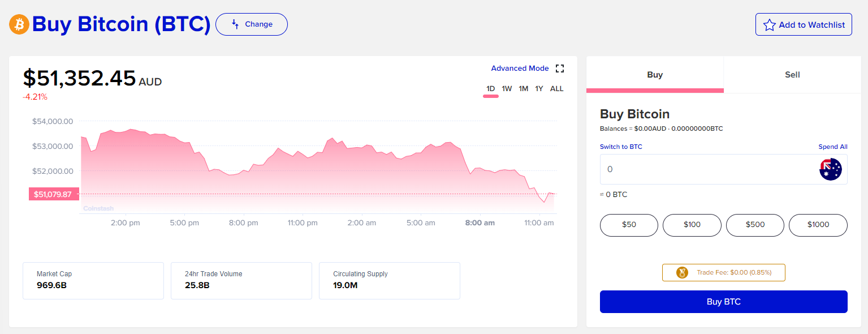This screenshot has width=868, height=334.
Task: Open the Change asset button
Action: click(x=252, y=24)
